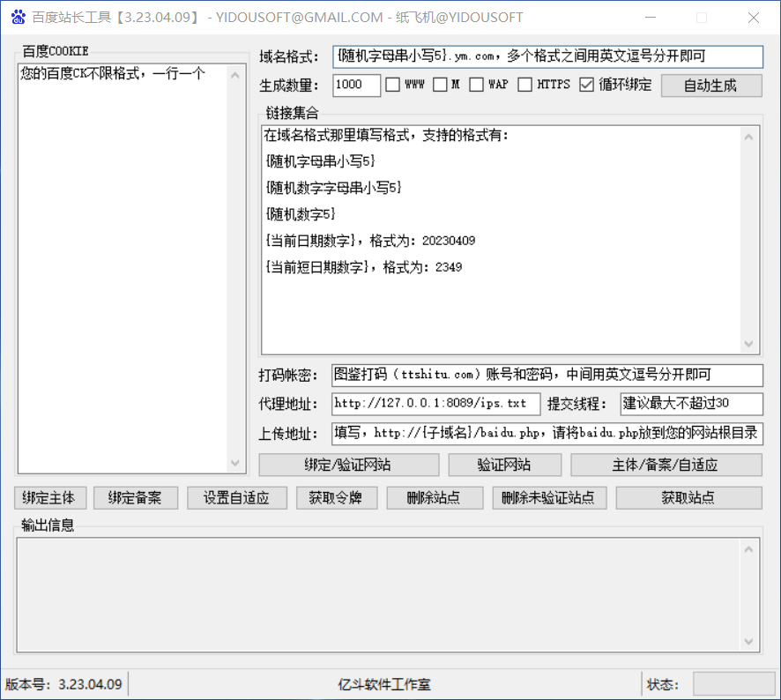Enable the M prefix checkbox
The height and width of the screenshot is (700, 781).
tap(440, 85)
